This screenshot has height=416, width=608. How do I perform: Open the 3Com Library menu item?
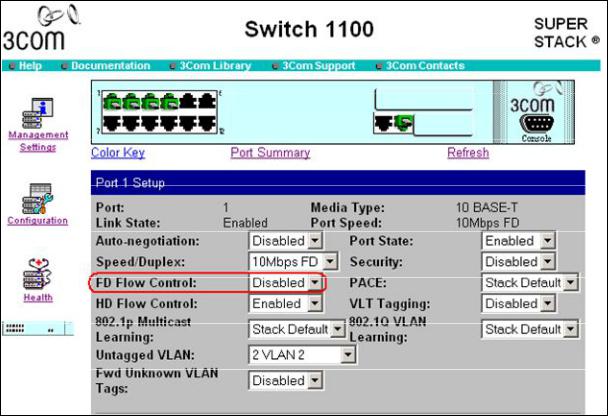[x=215, y=66]
